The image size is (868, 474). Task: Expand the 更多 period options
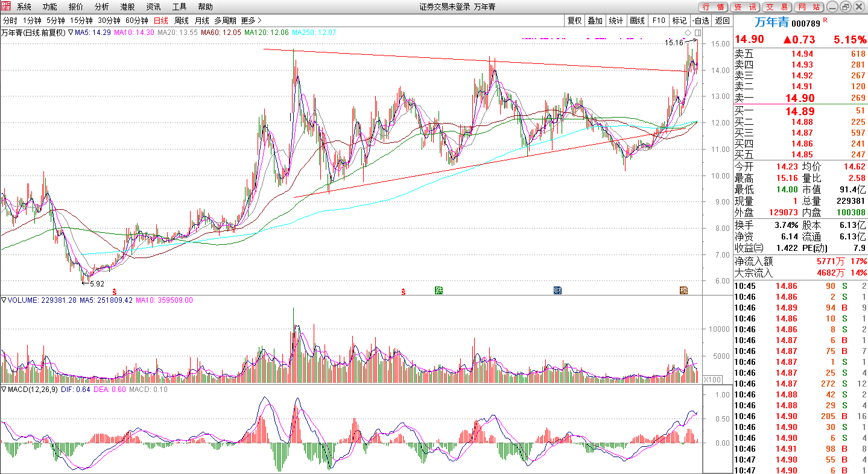tap(251, 21)
